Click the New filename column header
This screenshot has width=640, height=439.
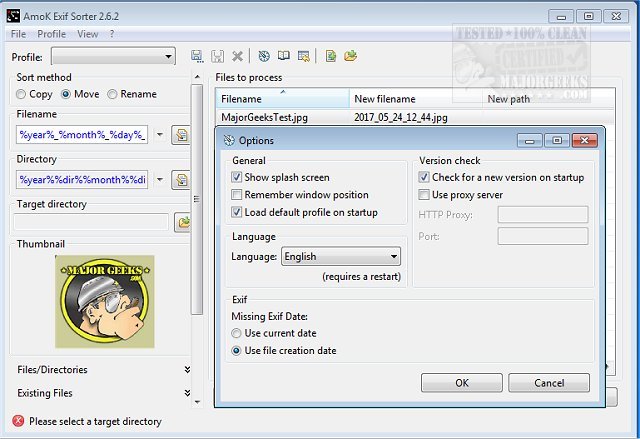click(416, 99)
